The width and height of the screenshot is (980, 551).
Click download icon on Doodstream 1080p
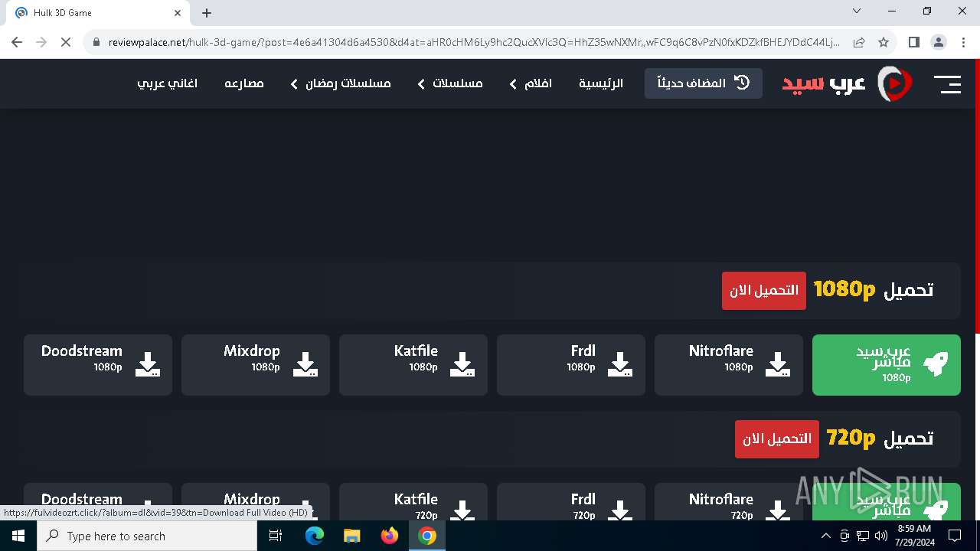[x=148, y=364]
